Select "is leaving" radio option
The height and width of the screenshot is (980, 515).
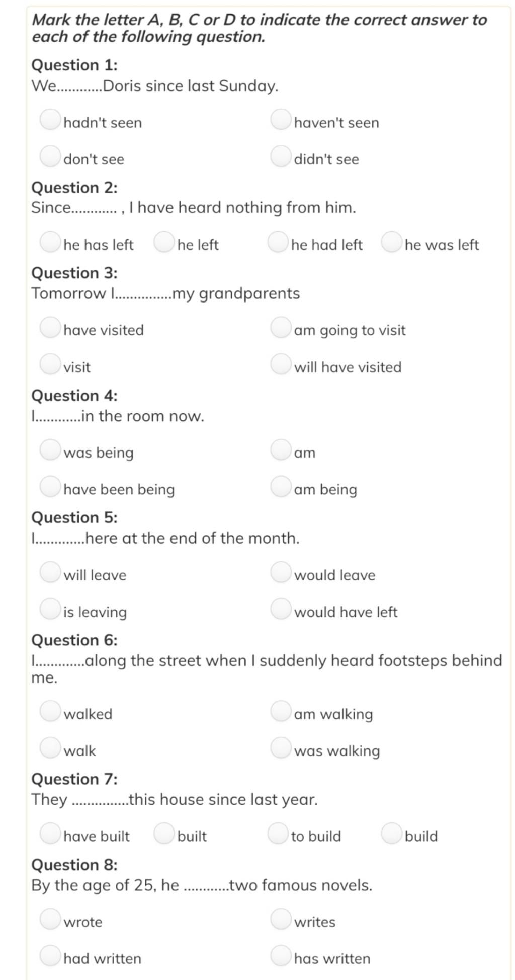(50, 609)
